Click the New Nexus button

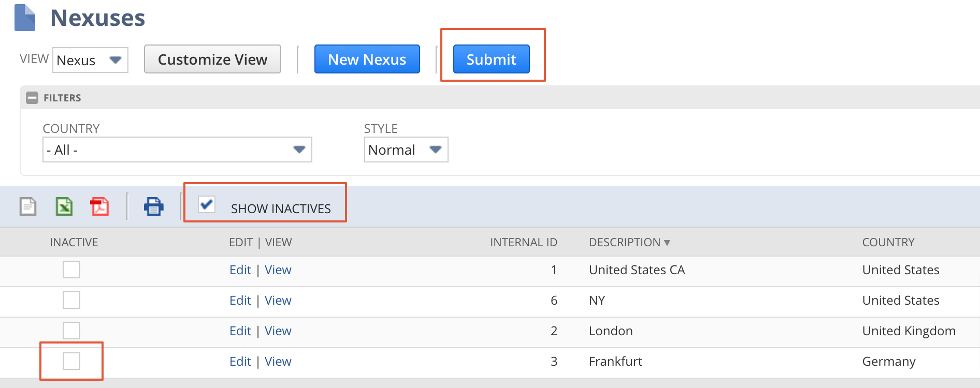tap(367, 59)
